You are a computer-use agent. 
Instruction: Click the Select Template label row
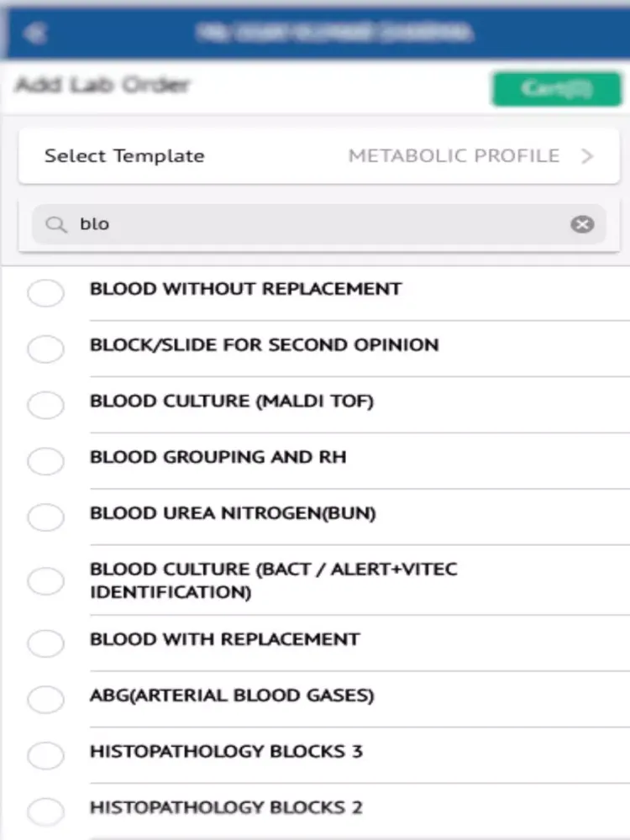[x=318, y=156]
